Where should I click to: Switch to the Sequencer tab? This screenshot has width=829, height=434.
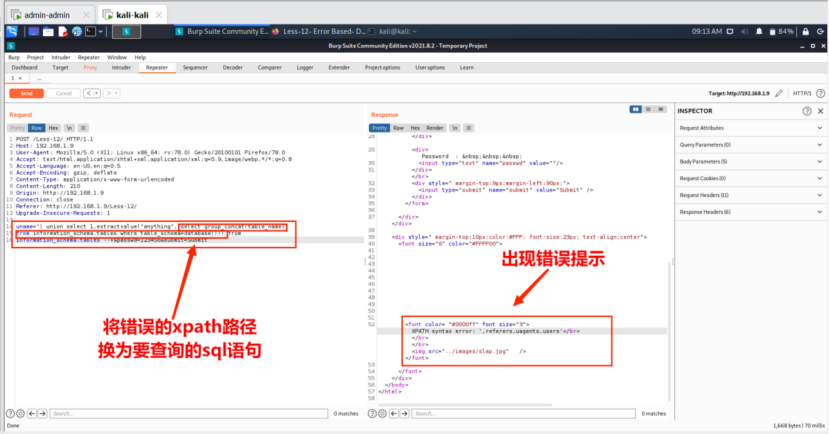coord(195,68)
